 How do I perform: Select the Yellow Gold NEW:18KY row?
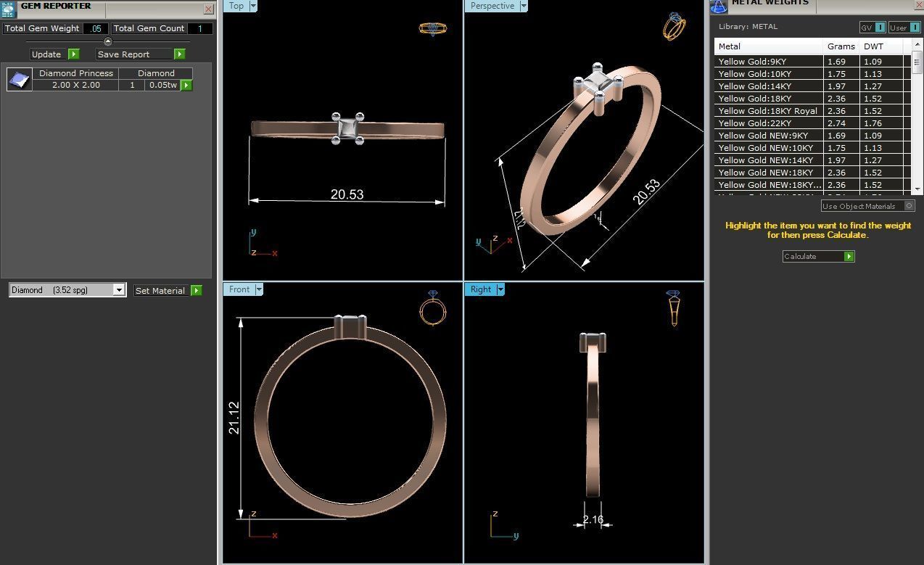(x=813, y=173)
